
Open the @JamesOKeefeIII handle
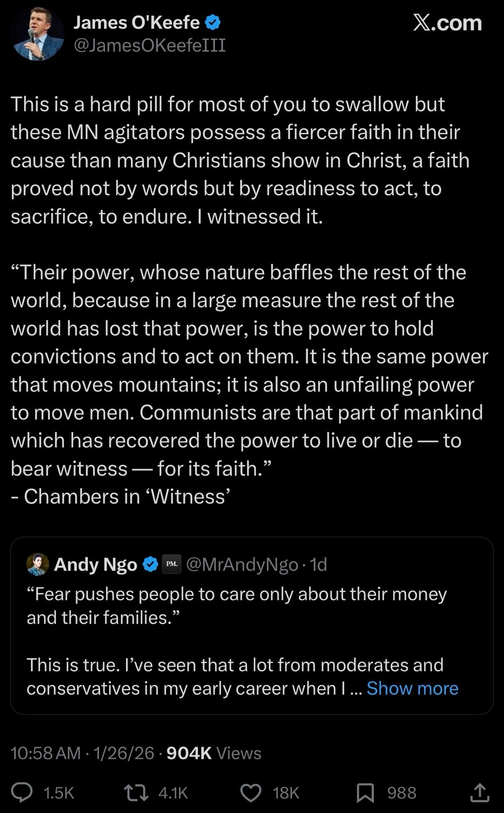149,45
